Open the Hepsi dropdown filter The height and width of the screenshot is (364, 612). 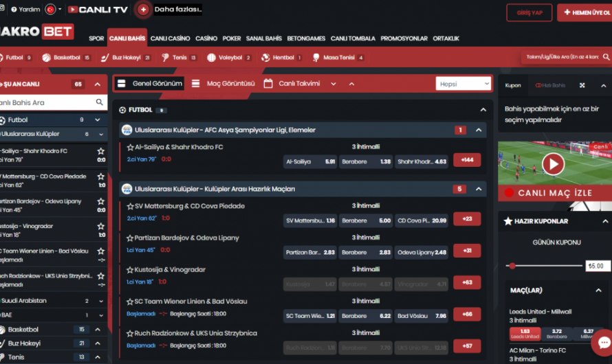click(463, 84)
